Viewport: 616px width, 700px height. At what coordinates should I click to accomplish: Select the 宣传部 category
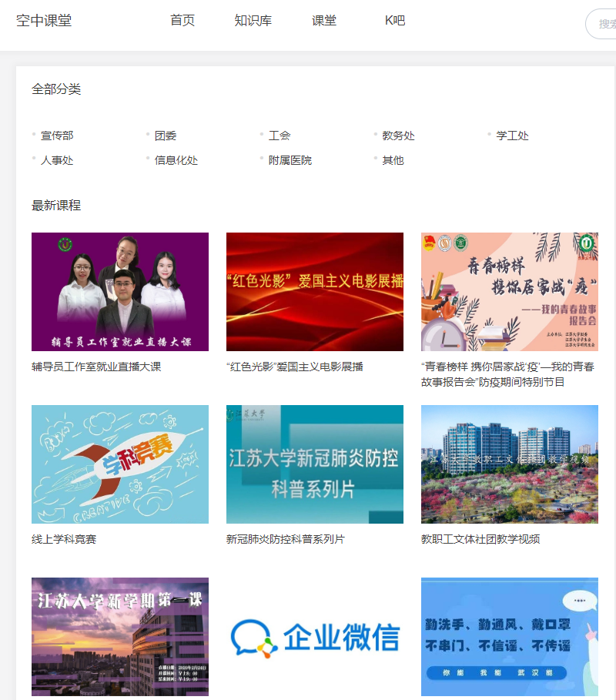point(57,136)
